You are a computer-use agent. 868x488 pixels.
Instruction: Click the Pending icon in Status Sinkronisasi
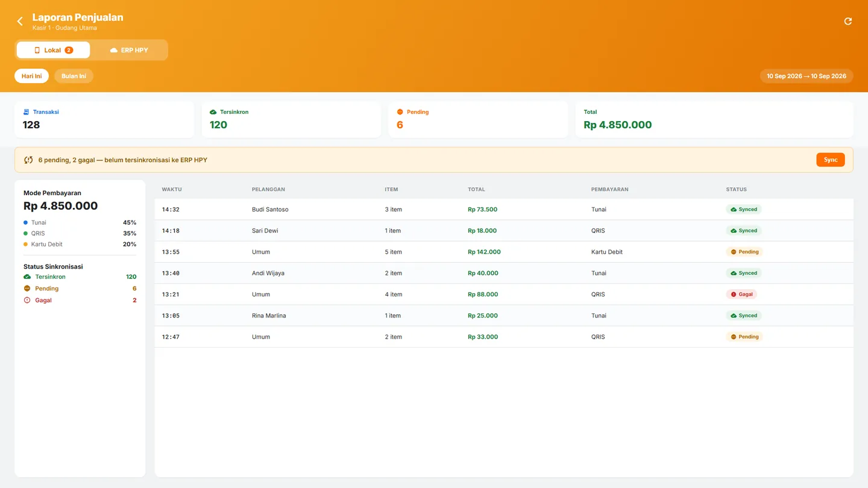(x=27, y=289)
